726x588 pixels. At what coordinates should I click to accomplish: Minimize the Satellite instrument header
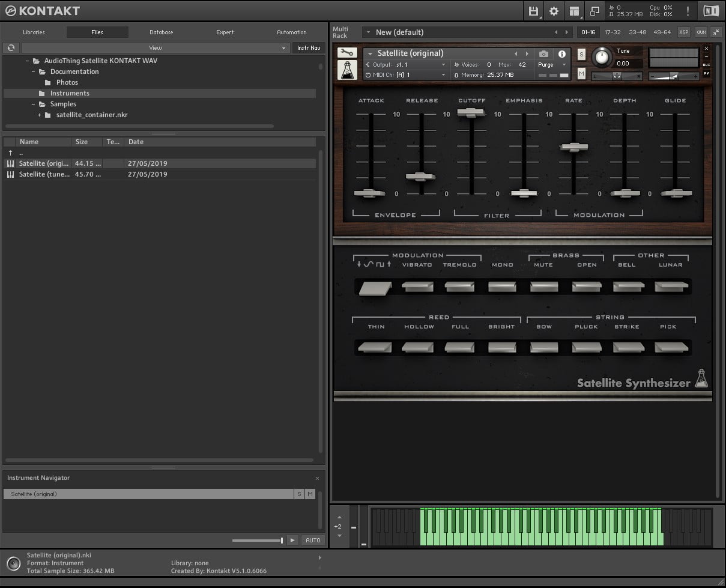pyautogui.click(x=706, y=56)
